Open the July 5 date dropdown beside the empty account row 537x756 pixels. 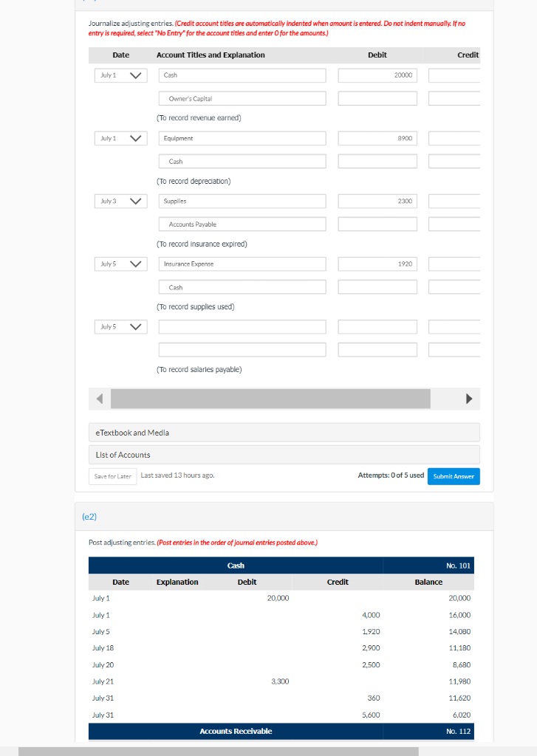click(x=120, y=327)
